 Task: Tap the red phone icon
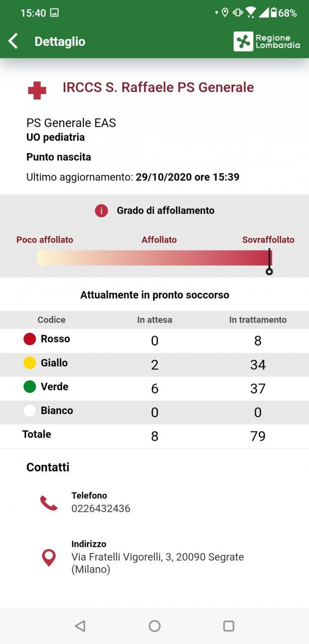(49, 503)
